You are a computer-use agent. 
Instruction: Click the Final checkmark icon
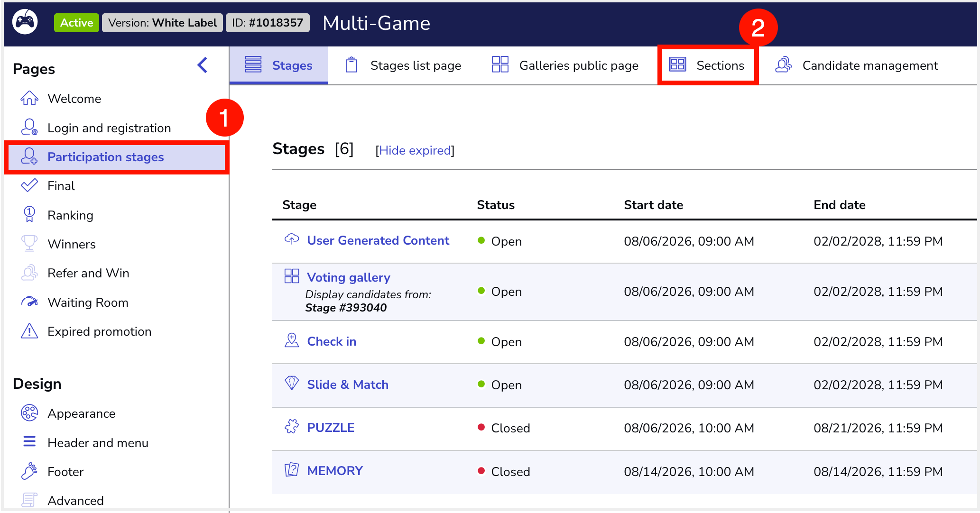click(29, 185)
